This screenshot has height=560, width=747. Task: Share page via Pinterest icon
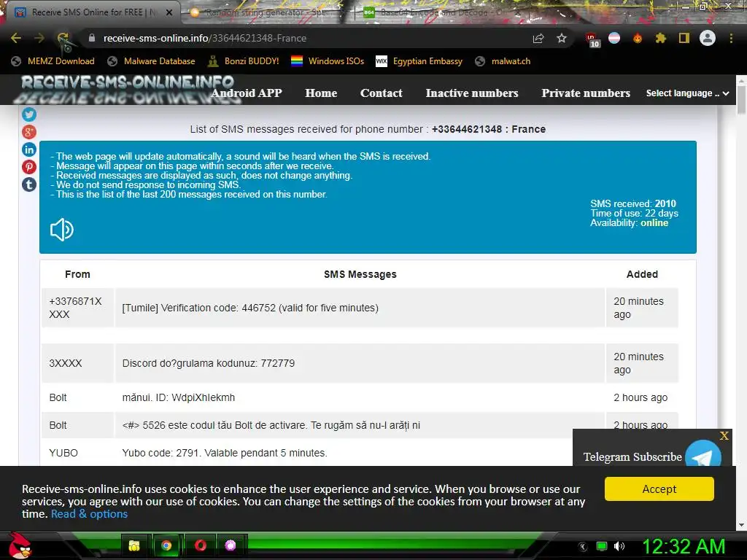(29, 167)
